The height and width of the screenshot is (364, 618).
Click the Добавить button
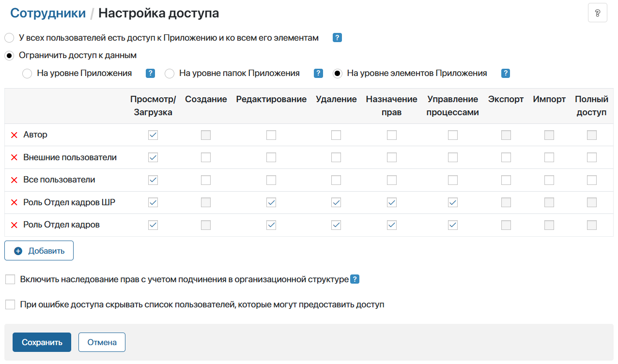pyautogui.click(x=39, y=251)
